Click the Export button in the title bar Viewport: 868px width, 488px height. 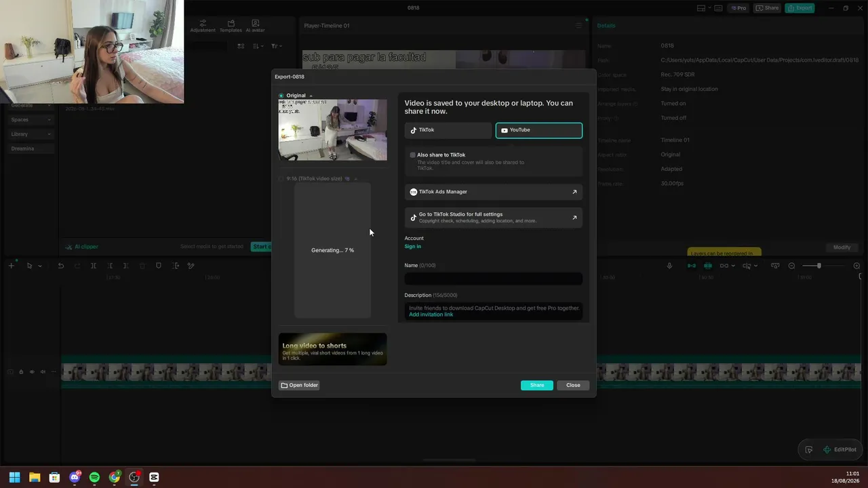(x=800, y=8)
